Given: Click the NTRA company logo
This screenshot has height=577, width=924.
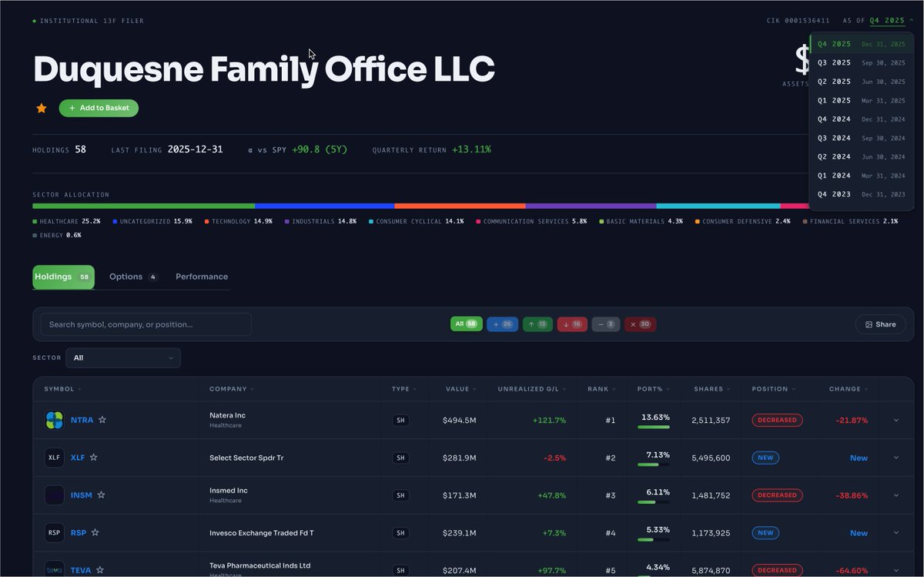Looking at the screenshot, I should 54,420.
